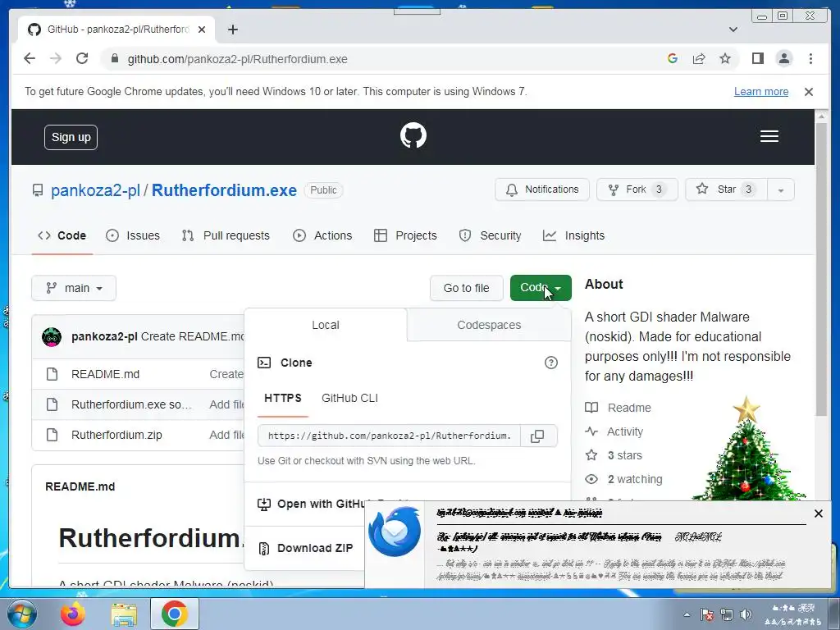Viewport: 840px width, 630px height.
Task: Choose GitHub CLI clone method
Action: (349, 398)
